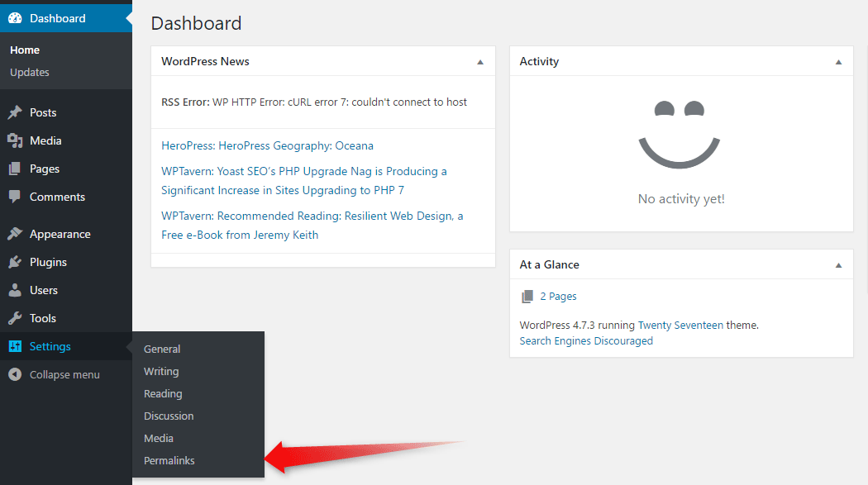Collapse the Activity panel
Image resolution: width=868 pixels, height=485 pixels.
pyautogui.click(x=838, y=62)
